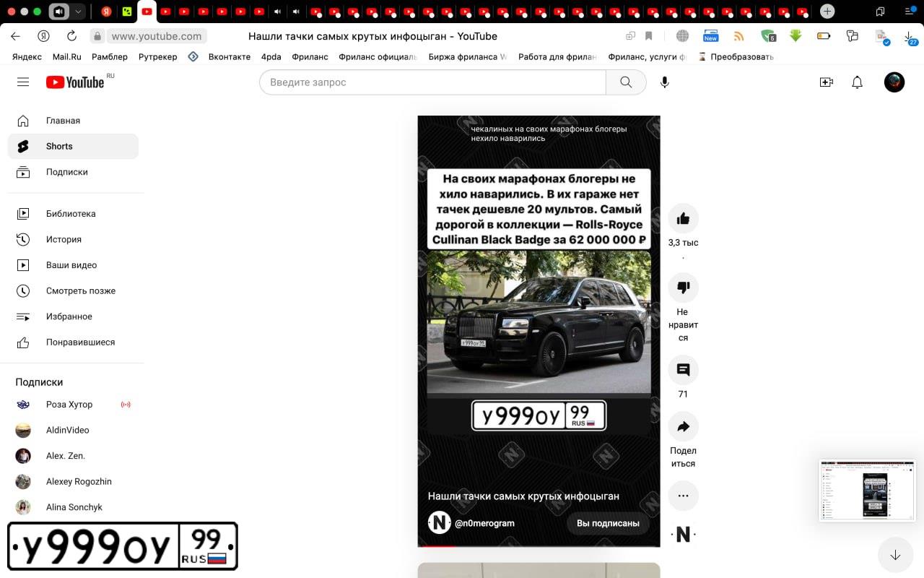
Task: Open the Яндекс bookmark
Action: (27, 56)
